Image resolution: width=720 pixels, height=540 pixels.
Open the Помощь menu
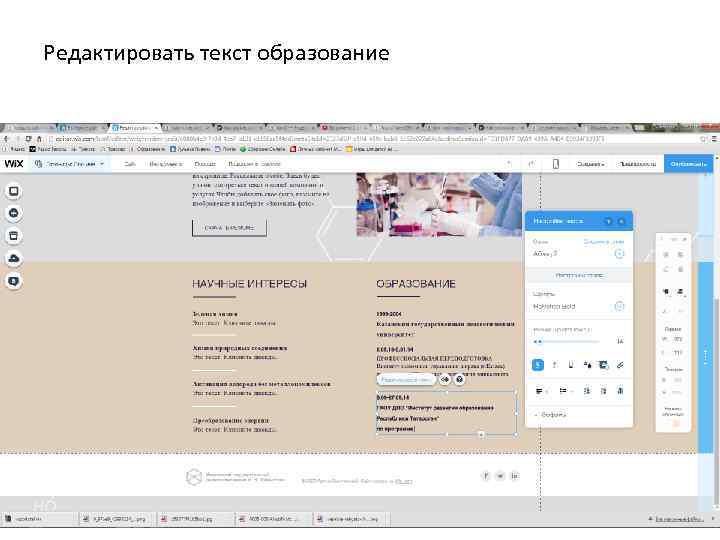pos(205,164)
